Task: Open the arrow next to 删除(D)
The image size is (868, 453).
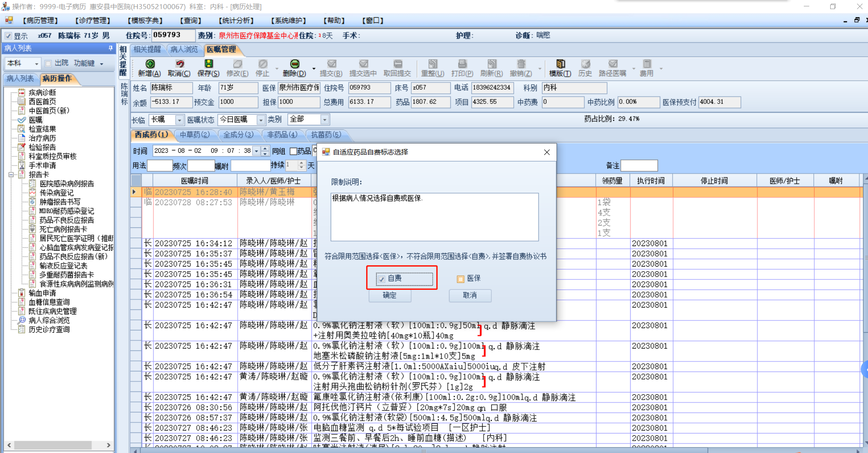Action: pos(314,69)
